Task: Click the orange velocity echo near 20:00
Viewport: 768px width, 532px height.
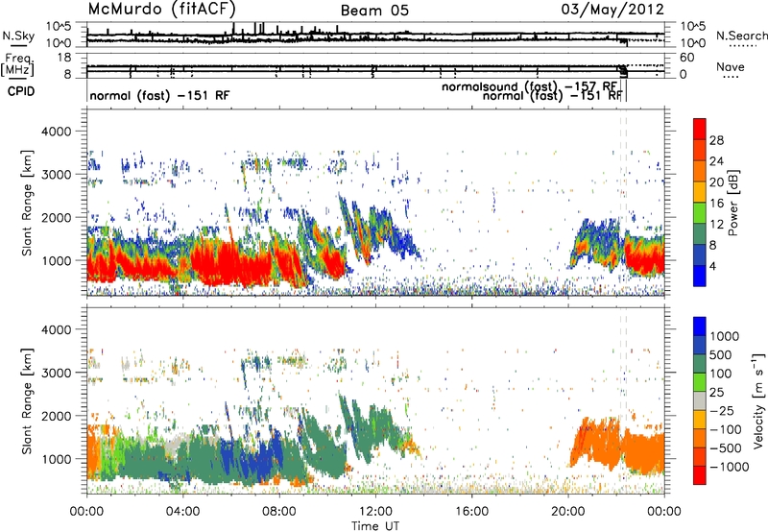Action: [595, 444]
